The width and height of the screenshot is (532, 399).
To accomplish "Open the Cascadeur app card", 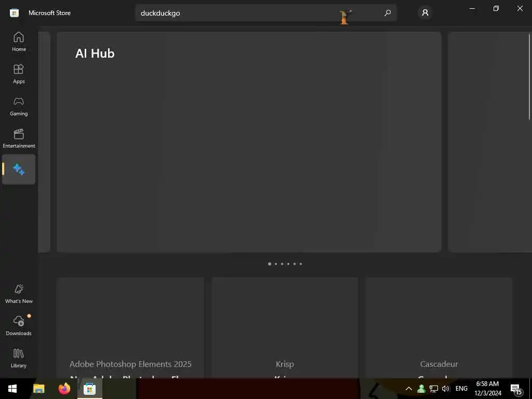I will (x=439, y=327).
